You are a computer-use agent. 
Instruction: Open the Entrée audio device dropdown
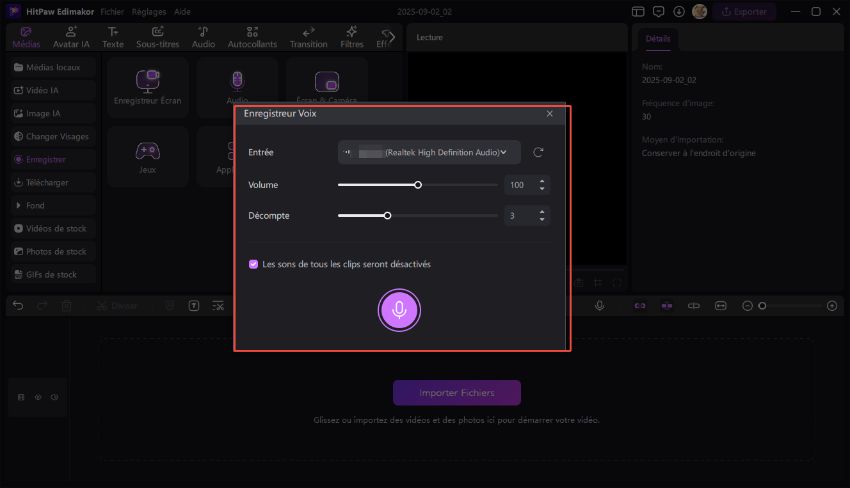(429, 152)
